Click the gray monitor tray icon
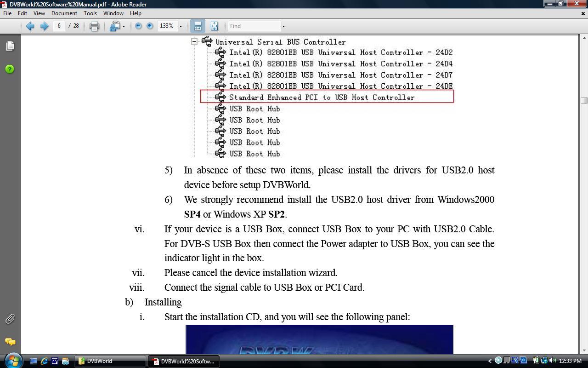 [507, 361]
